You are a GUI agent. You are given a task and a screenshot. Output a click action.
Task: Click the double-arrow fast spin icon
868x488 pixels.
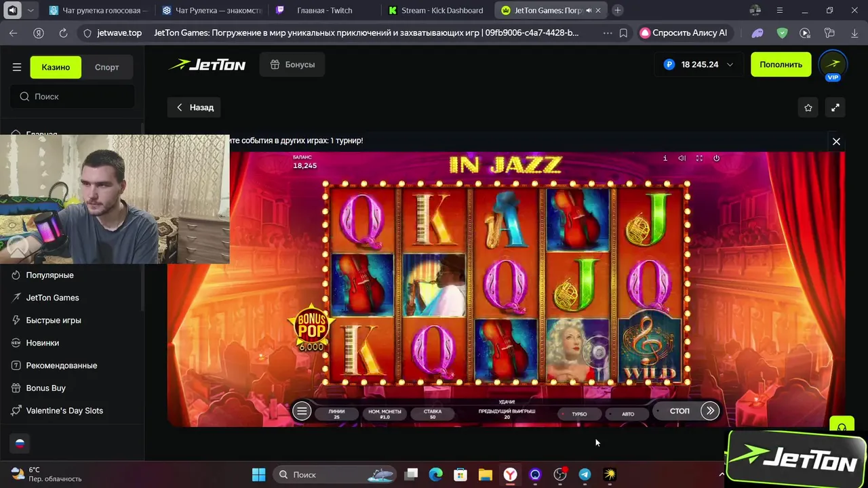click(x=710, y=411)
